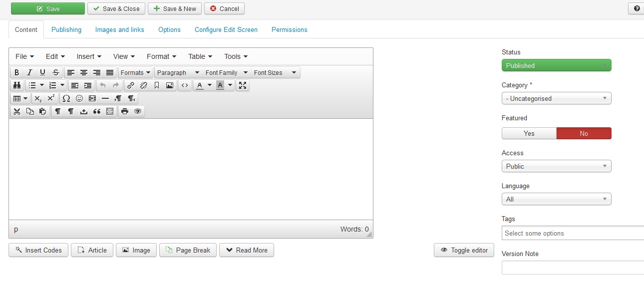Insert a blockquote using the quote icon
Image resolution: width=644 pixels, height=284 pixels.
pos(97,111)
